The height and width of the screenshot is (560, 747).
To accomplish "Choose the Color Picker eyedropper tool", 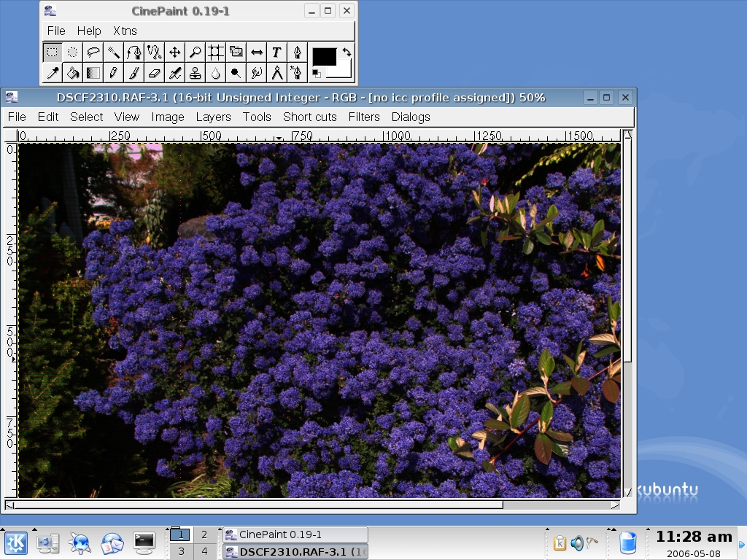I will [x=52, y=72].
